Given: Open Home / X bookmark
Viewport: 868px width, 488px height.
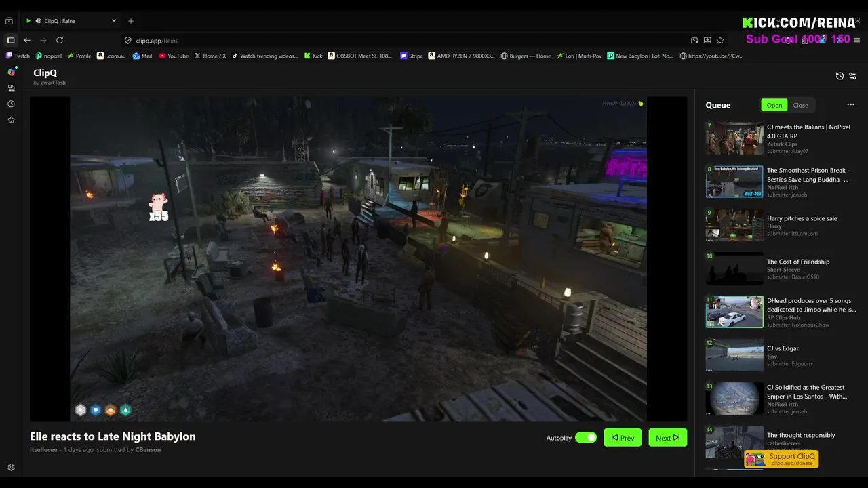Looking at the screenshot, I should (x=210, y=56).
